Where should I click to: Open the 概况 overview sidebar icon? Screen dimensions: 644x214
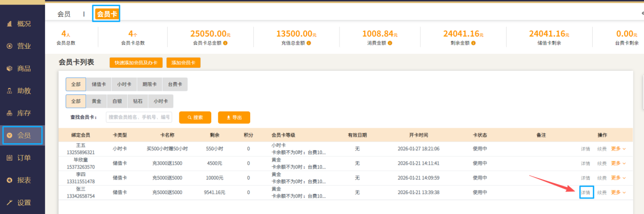(x=9, y=24)
